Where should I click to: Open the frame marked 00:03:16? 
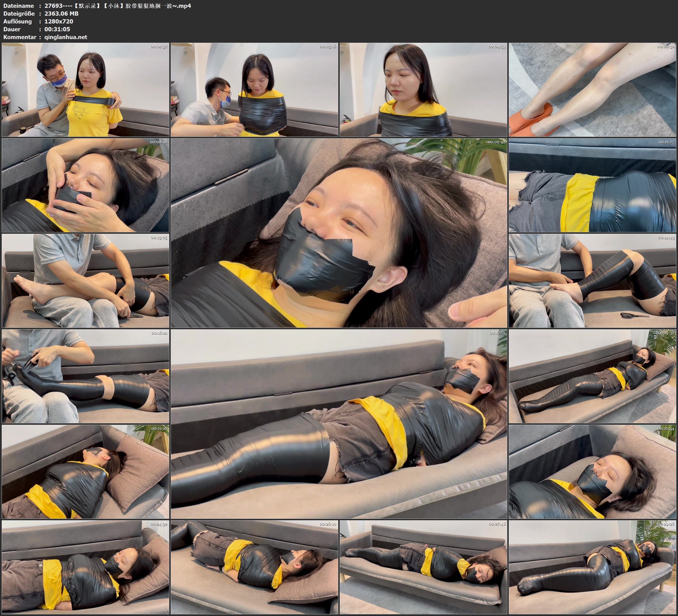(254, 90)
